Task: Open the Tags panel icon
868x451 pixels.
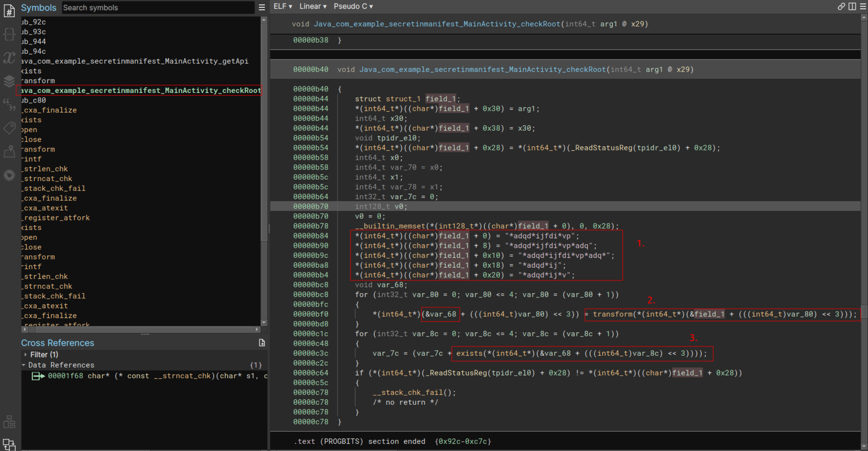Action: 9,128
